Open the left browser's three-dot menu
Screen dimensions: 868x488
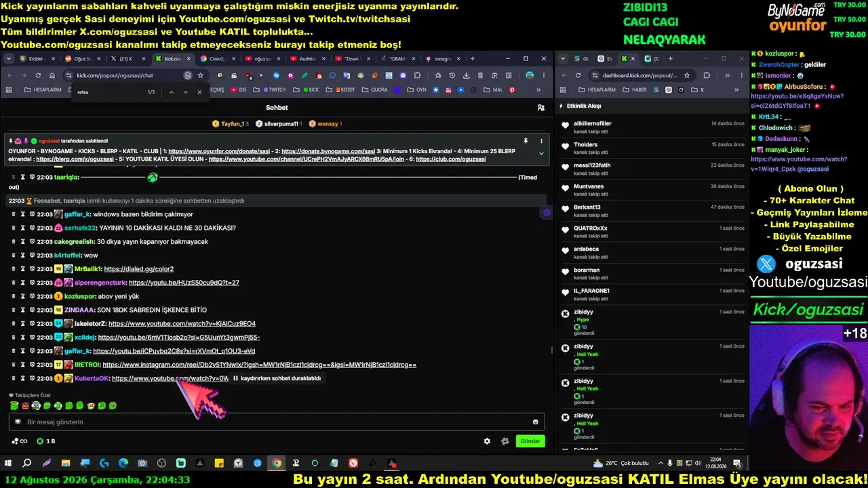[x=543, y=75]
